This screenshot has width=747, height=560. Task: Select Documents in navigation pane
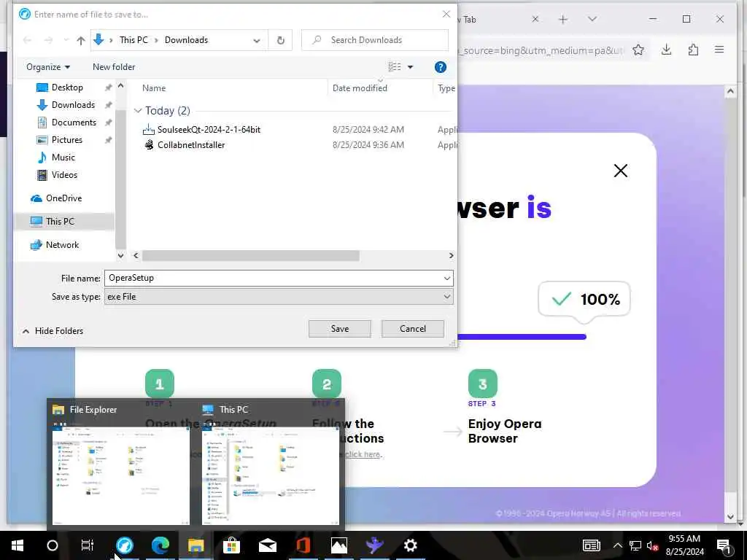[74, 122]
